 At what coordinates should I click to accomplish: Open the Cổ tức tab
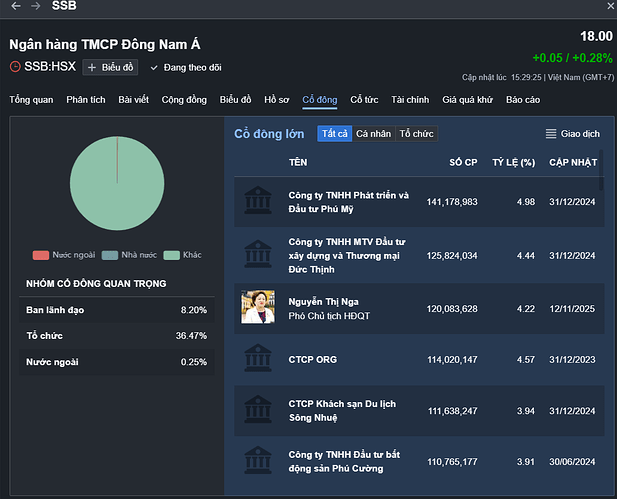pyautogui.click(x=364, y=100)
